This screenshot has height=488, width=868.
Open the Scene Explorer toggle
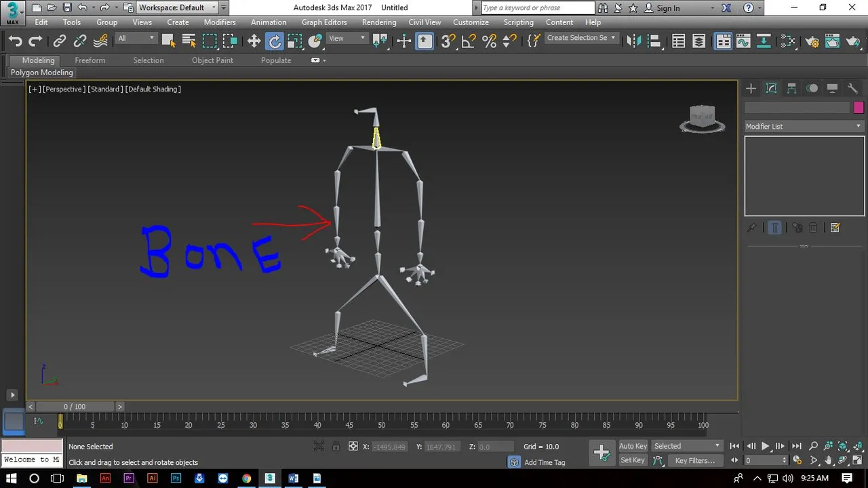679,41
